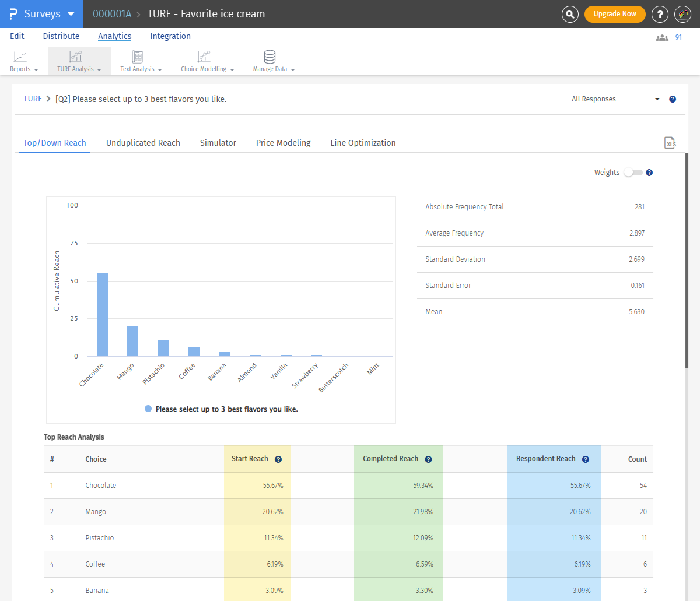Screen dimensions: 700x601
Task: Click the respondents group icon
Action: (662, 37)
